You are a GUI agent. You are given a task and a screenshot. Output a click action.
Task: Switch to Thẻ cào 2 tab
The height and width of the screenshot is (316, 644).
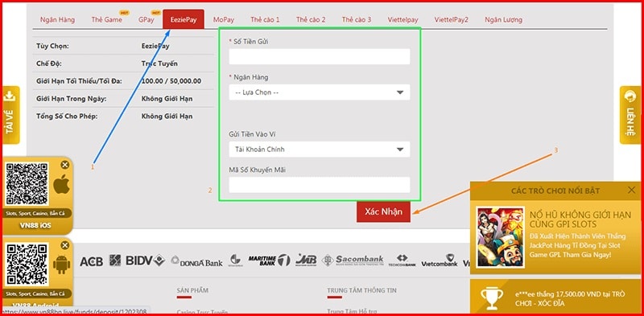[x=311, y=19]
